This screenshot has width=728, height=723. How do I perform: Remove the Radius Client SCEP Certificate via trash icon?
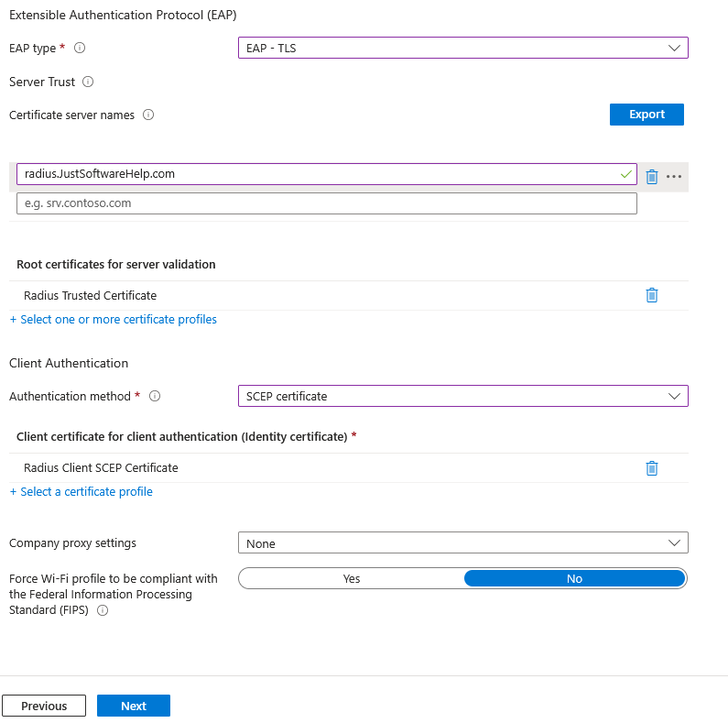click(x=652, y=468)
